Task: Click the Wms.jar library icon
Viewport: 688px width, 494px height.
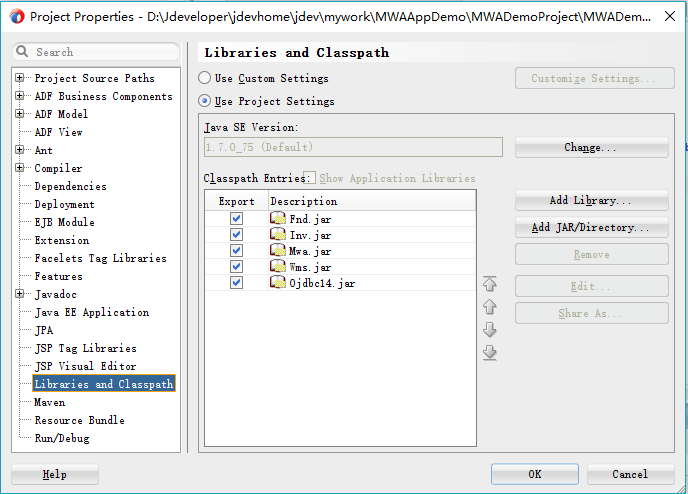Action: (x=278, y=266)
